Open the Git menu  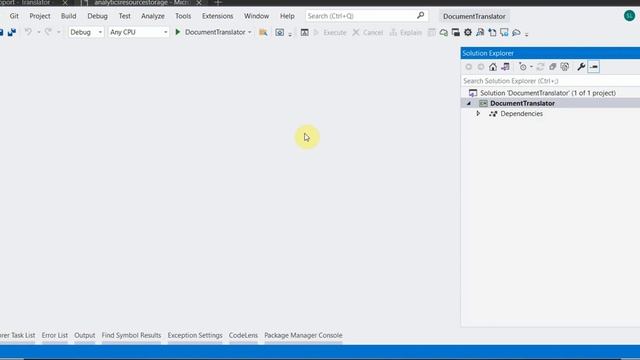pos(14,16)
